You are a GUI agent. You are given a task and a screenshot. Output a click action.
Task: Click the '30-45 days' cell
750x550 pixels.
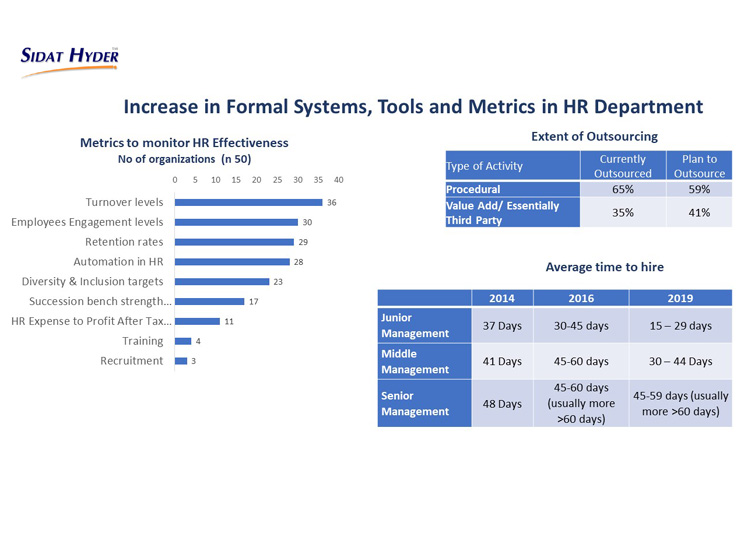[x=581, y=325]
